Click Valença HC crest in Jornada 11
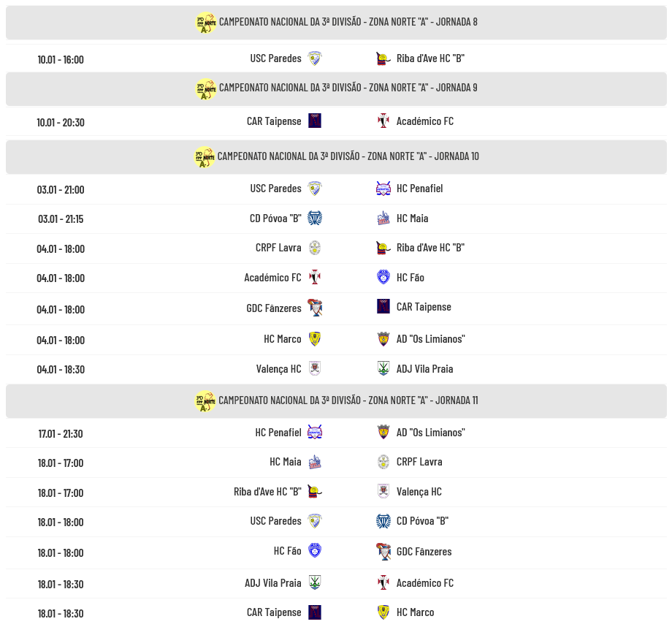 tap(383, 492)
